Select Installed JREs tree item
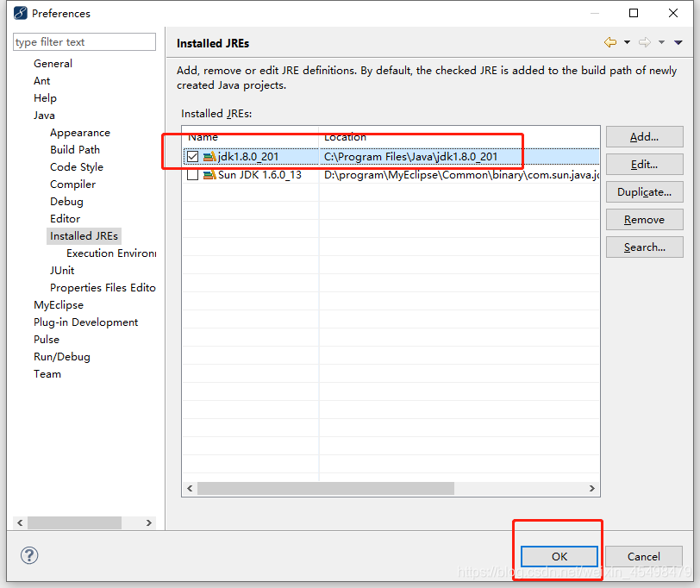Image resolution: width=700 pixels, height=588 pixels. [x=84, y=235]
